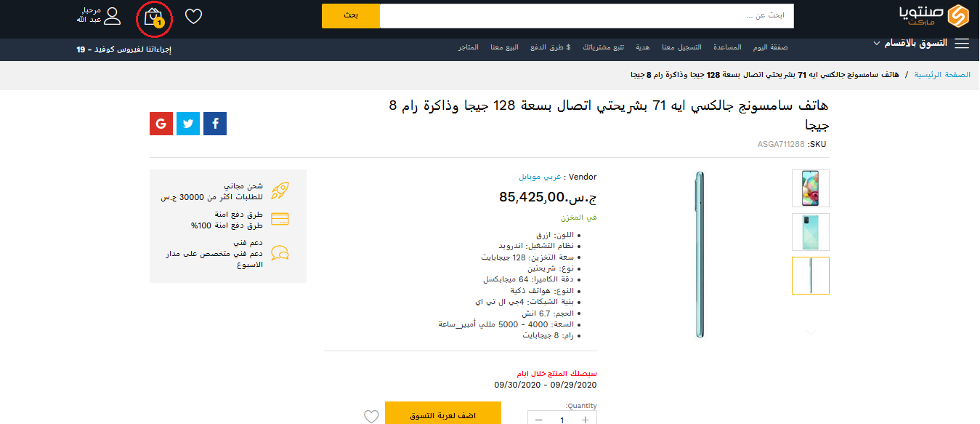Click دقة الكاميرا 64 ميجابكسل line
The image size is (980, 424).
click(x=529, y=279)
